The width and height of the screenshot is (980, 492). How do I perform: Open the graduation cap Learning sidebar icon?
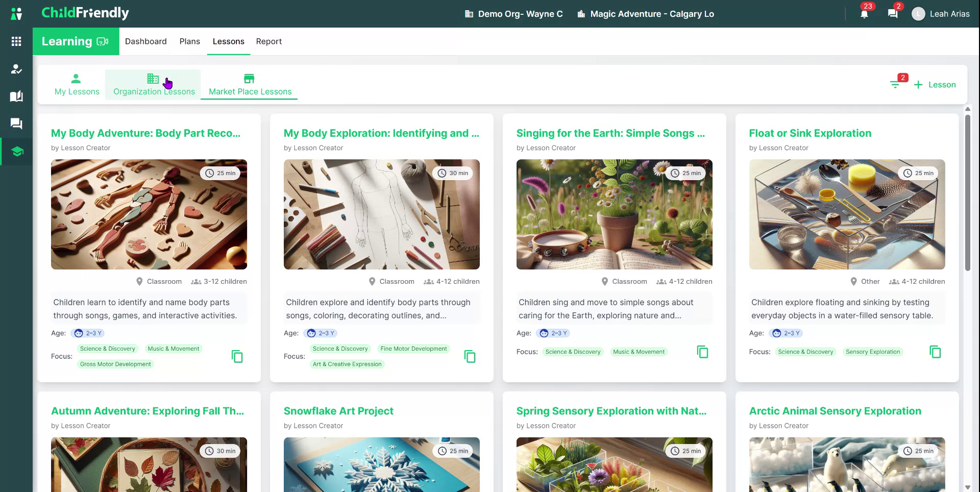pos(16,152)
